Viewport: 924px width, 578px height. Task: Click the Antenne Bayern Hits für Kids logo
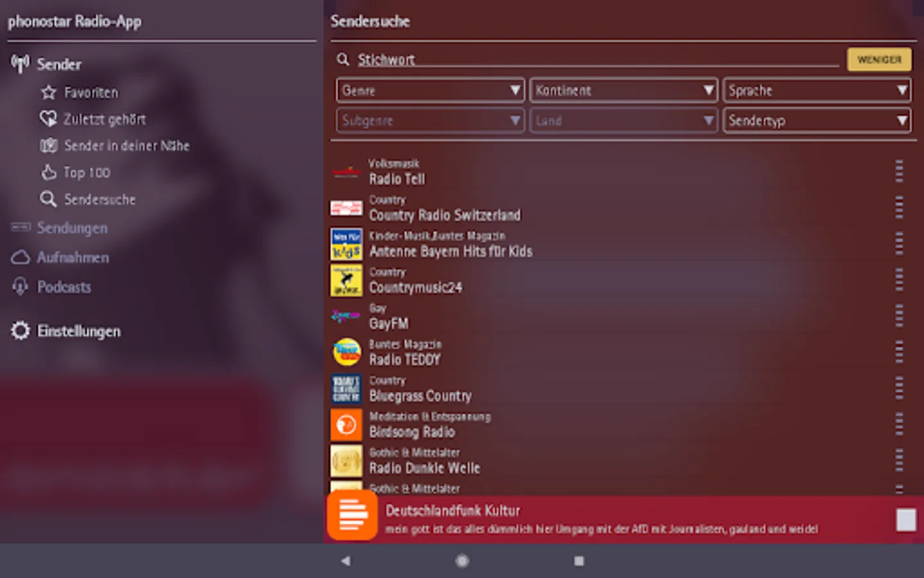click(x=346, y=244)
